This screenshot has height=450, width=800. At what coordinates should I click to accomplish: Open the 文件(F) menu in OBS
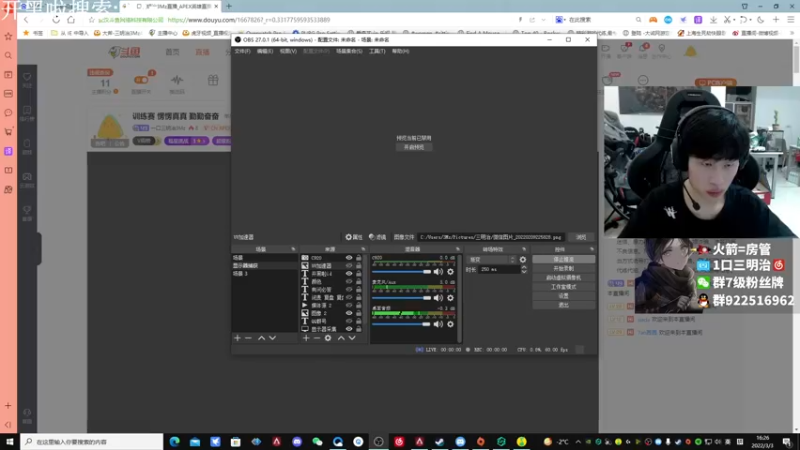(242, 51)
